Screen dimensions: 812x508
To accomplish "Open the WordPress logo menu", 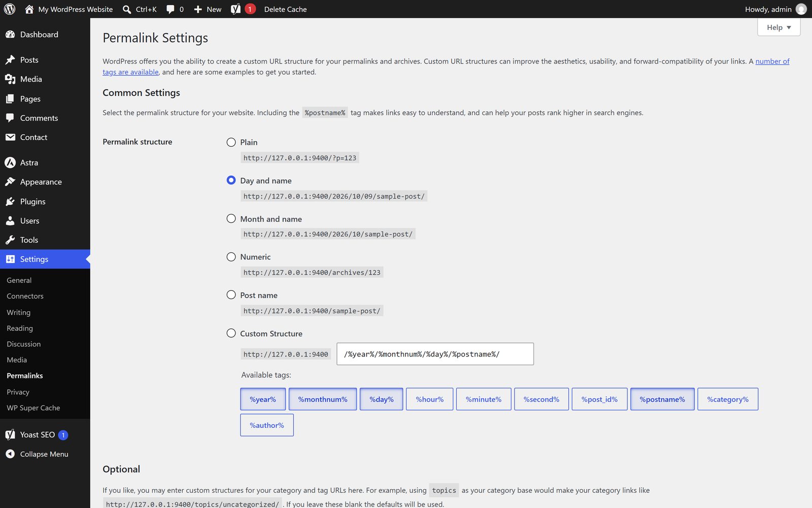I will click(x=10, y=9).
